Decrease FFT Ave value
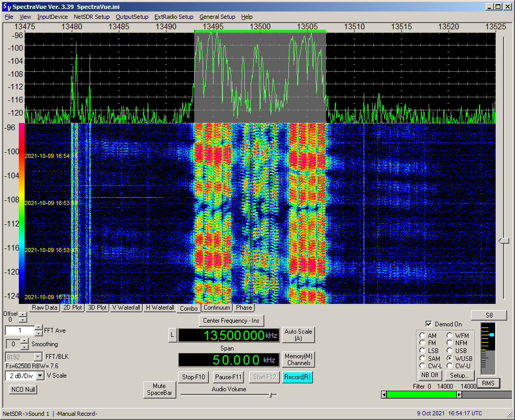 point(38,333)
